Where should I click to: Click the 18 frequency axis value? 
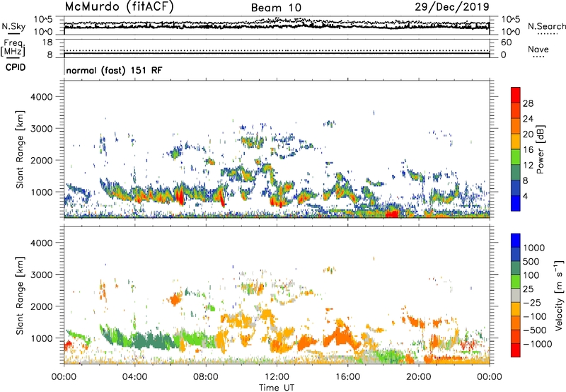click(x=47, y=42)
